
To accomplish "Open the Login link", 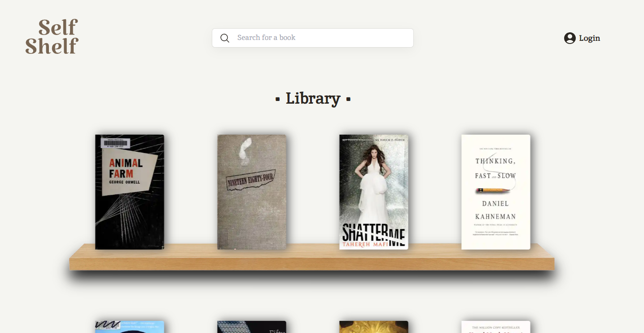I will tap(582, 38).
